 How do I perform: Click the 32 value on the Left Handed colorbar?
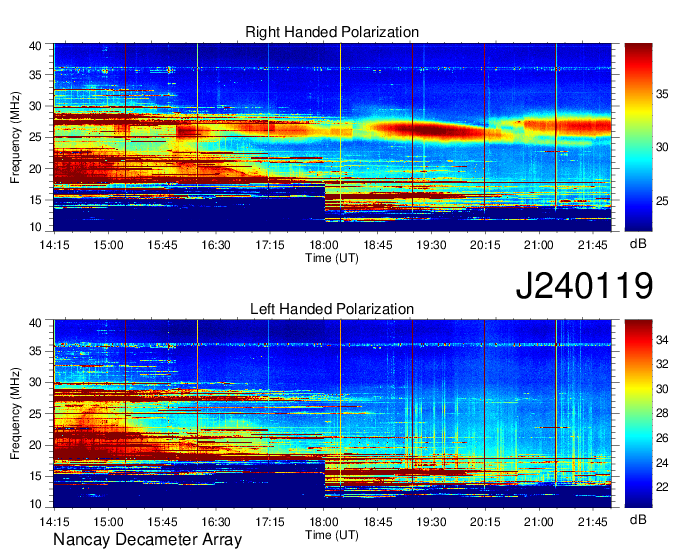coord(662,364)
